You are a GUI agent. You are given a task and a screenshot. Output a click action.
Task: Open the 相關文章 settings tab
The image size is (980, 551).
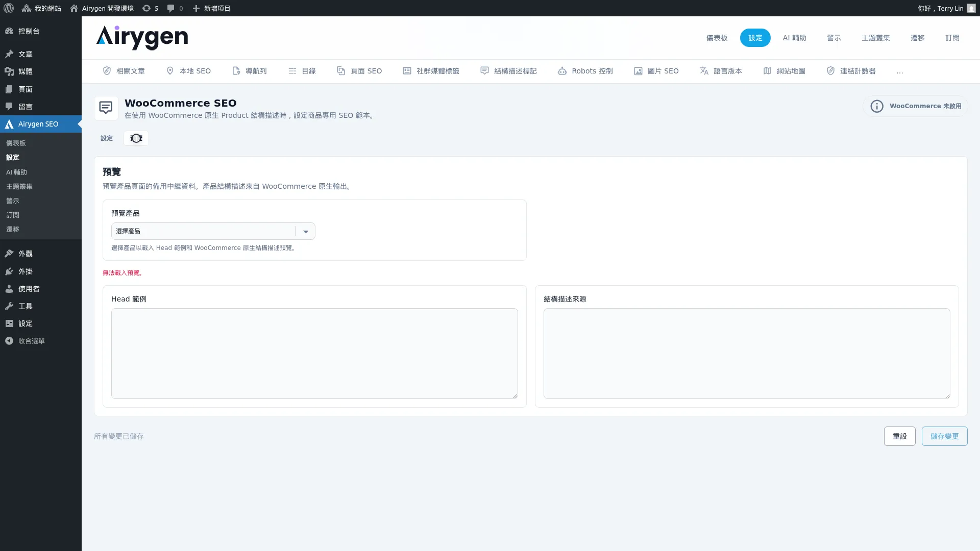click(124, 71)
